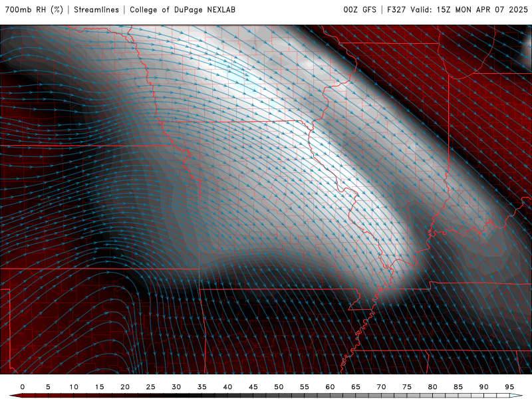Select the "90" scale value
Screen dimensions: 532x399
coord(484,387)
